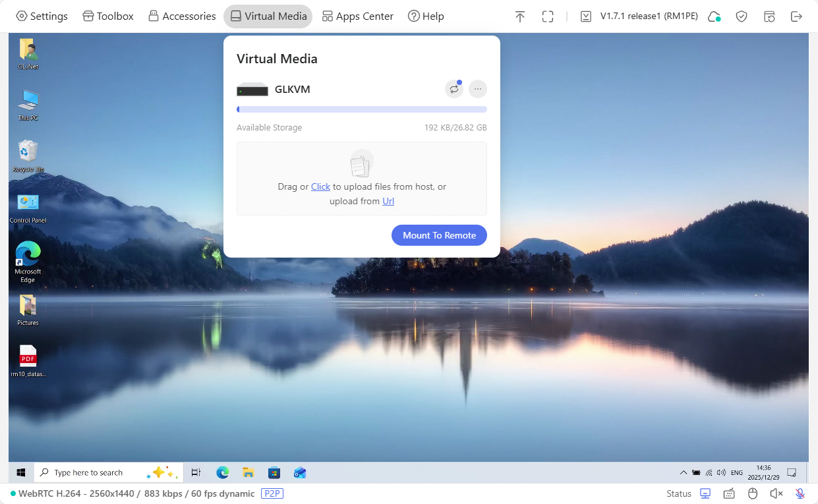Expand hidden icons in the Windows system tray
Screen dimensions: 818x504
684,472
